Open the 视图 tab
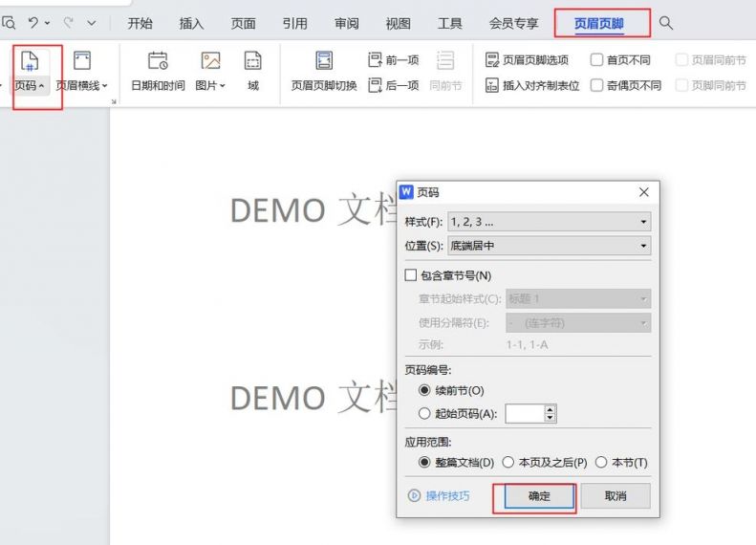Viewport: 756px width, 545px height. [x=399, y=23]
